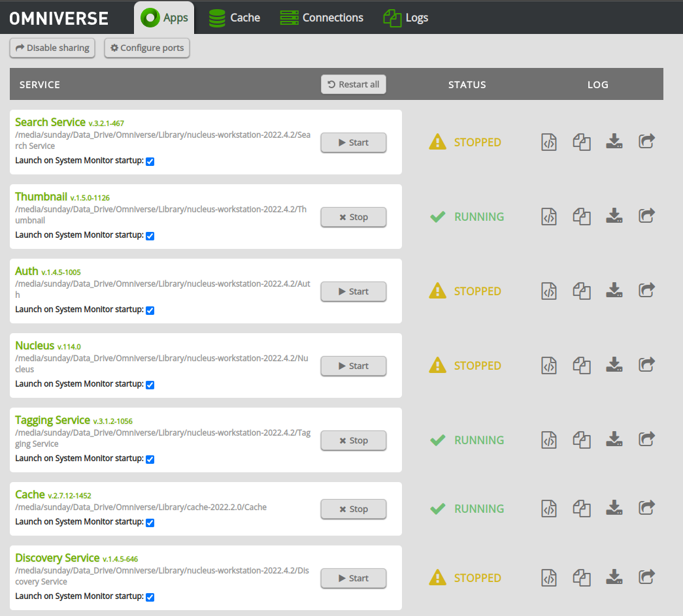This screenshot has height=616, width=683.
Task: Open the Cache log externally
Action: pyautogui.click(x=646, y=508)
